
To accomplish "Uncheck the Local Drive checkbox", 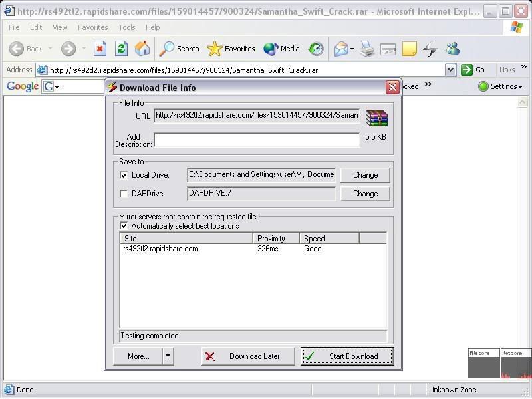I will [124, 175].
